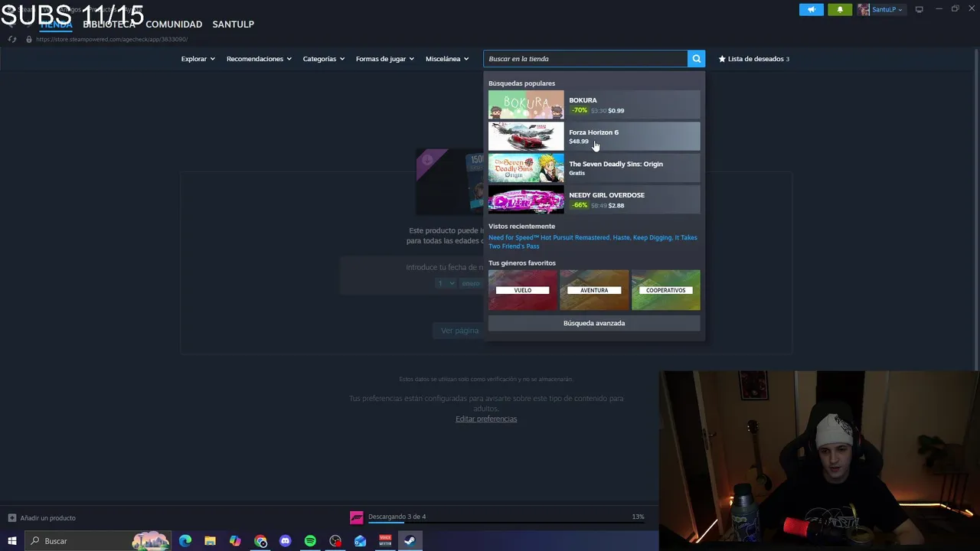This screenshot has width=980, height=551.
Task: Switch to Big Picture mode monitor icon
Action: pyautogui.click(x=919, y=9)
